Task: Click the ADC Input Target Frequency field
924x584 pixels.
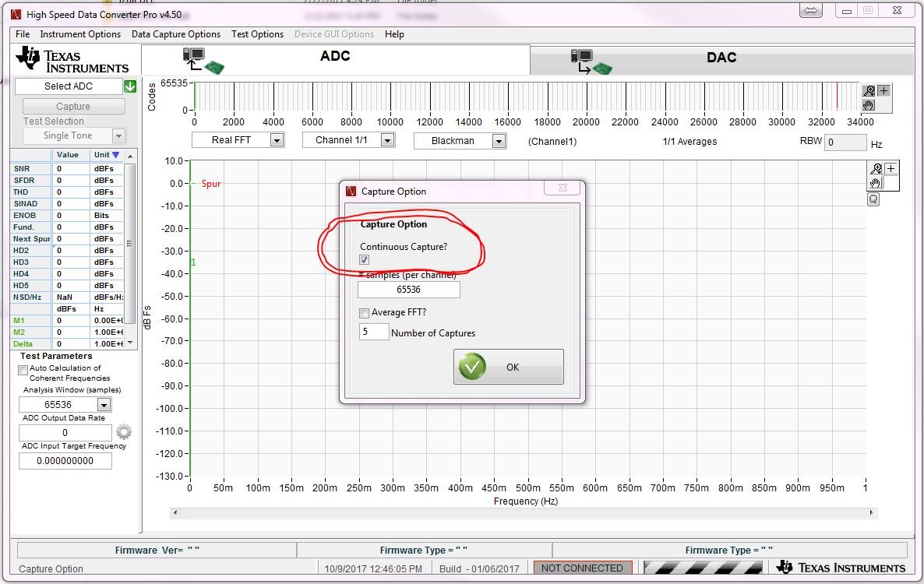Action: (x=65, y=461)
